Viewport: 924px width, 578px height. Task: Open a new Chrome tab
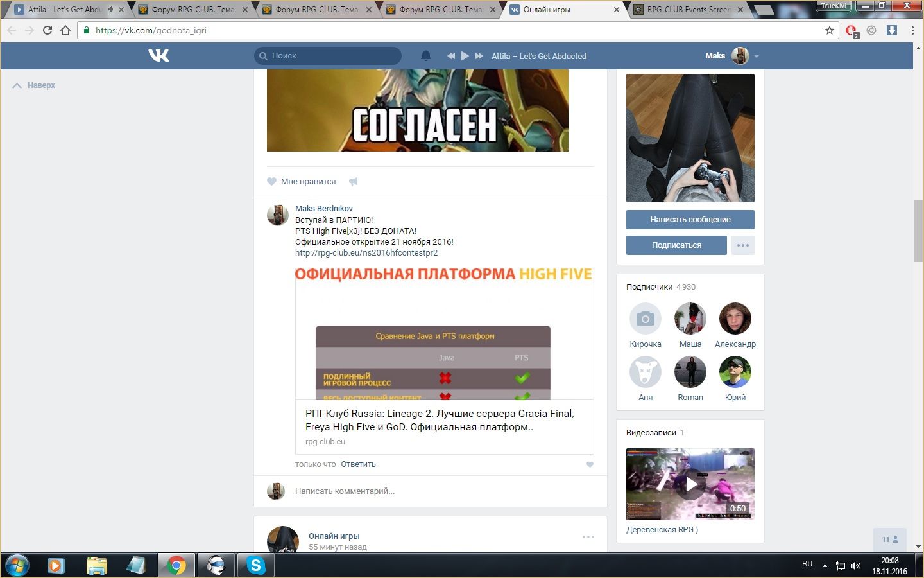764,10
